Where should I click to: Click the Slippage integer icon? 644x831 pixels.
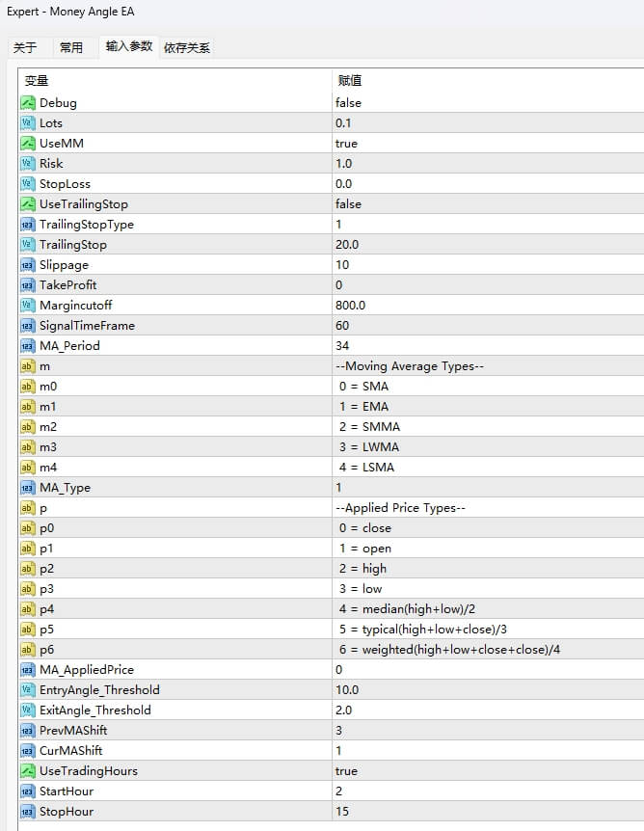[28, 264]
